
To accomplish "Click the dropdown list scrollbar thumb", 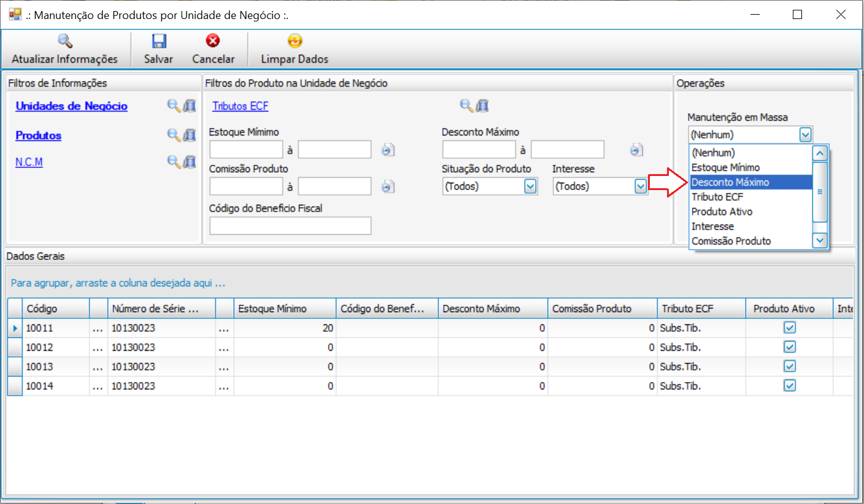I will coord(820,192).
